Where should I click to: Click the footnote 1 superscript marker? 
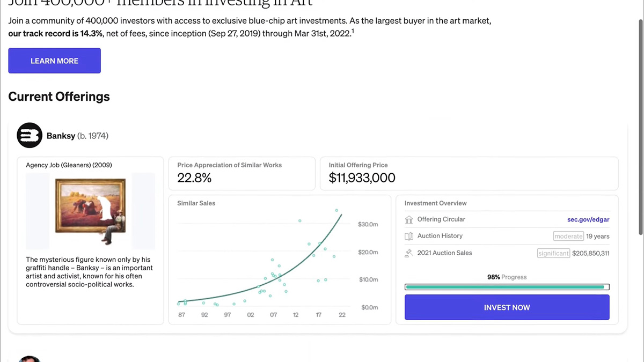pyautogui.click(x=353, y=31)
